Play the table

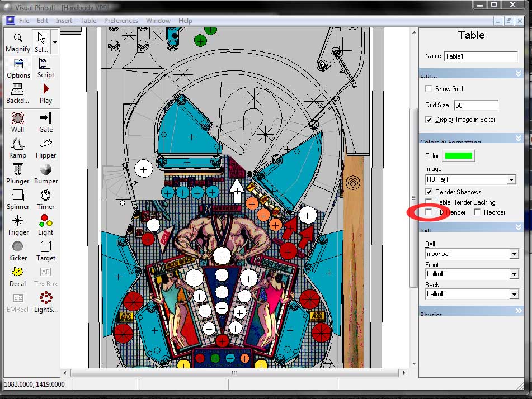click(45, 93)
